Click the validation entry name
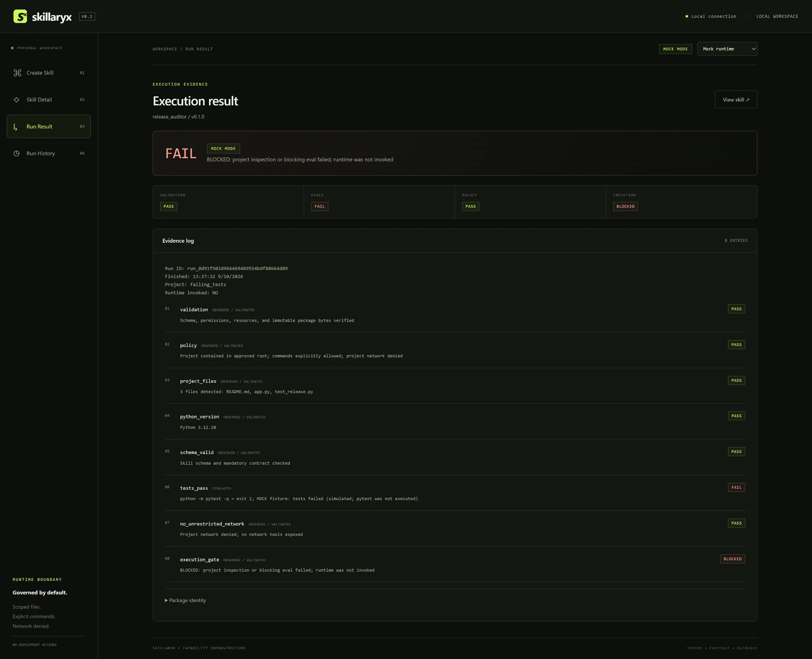This screenshot has width=812, height=659. tap(194, 309)
